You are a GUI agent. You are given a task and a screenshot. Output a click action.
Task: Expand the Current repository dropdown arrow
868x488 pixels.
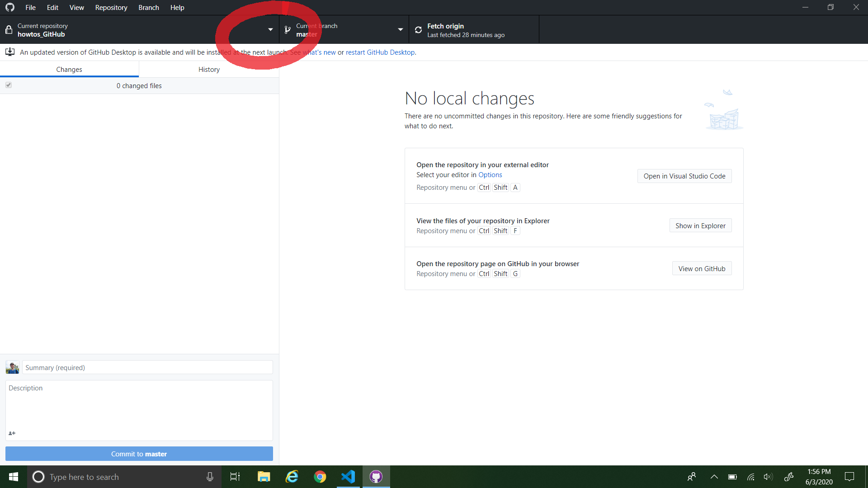(x=270, y=30)
